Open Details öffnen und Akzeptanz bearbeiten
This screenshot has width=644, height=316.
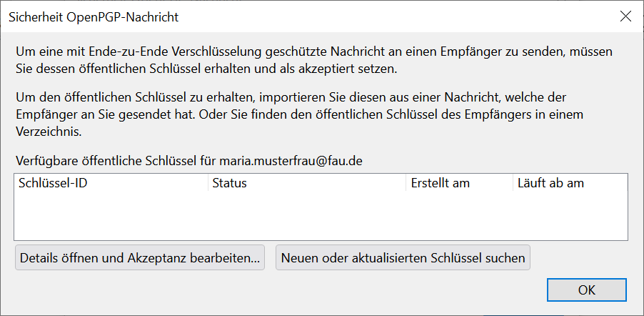pos(140,257)
